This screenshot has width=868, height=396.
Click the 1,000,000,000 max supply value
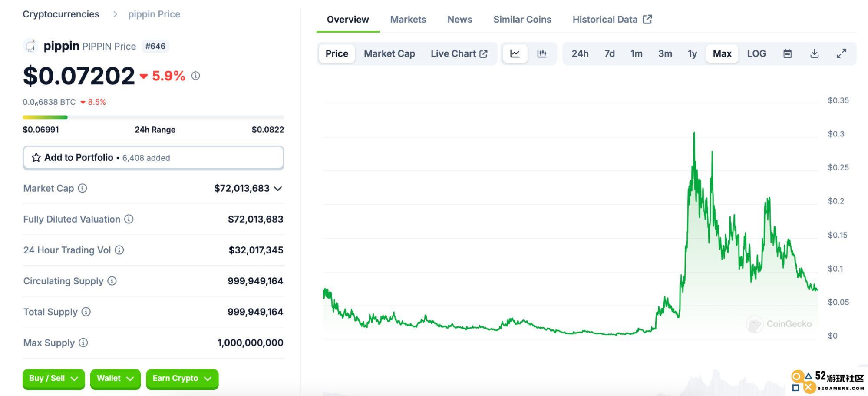tap(251, 343)
